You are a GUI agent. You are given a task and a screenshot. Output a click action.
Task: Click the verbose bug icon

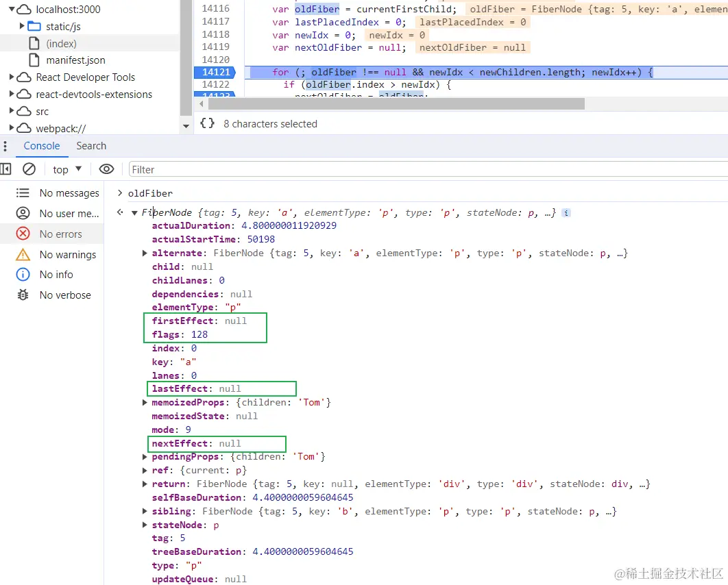click(23, 295)
